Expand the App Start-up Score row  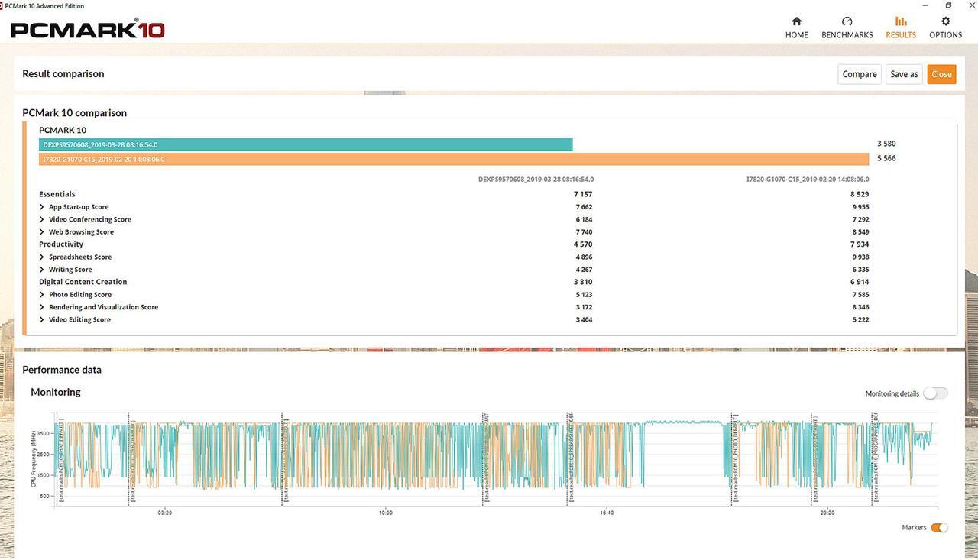click(41, 207)
